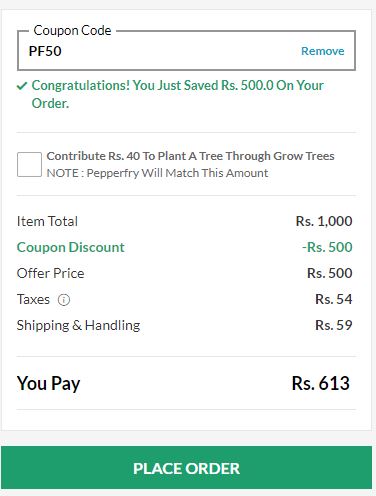The height and width of the screenshot is (496, 376).
Task: Click the Rs. 59 shipping amount
Action: click(334, 325)
